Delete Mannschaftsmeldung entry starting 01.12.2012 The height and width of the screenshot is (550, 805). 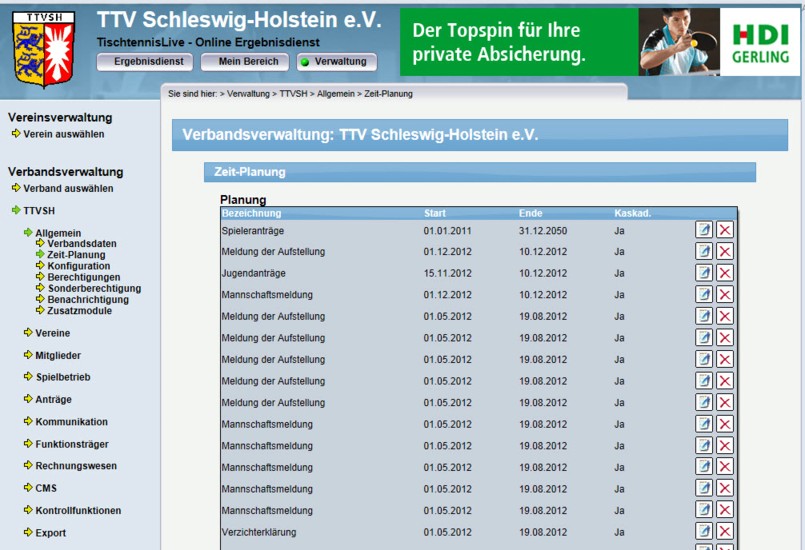725,295
